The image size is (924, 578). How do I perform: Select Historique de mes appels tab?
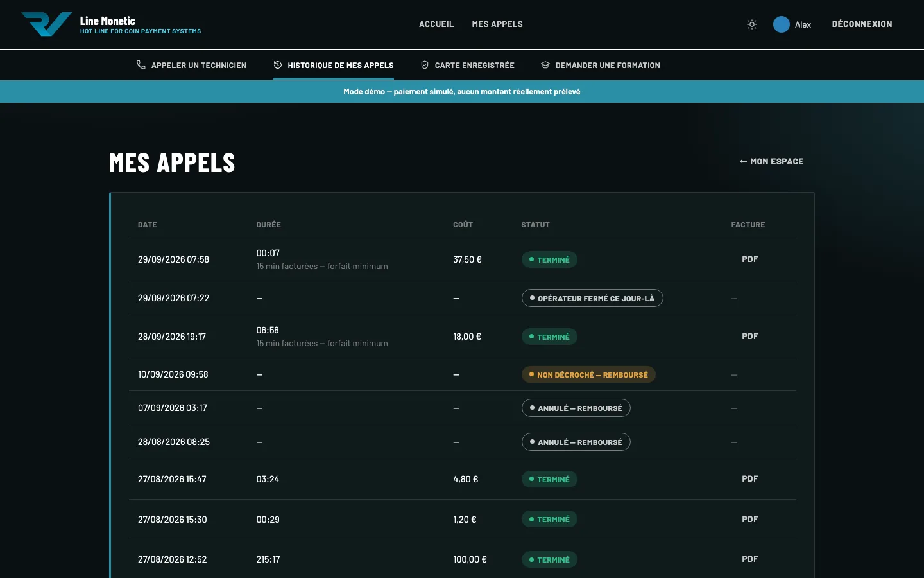tap(334, 65)
